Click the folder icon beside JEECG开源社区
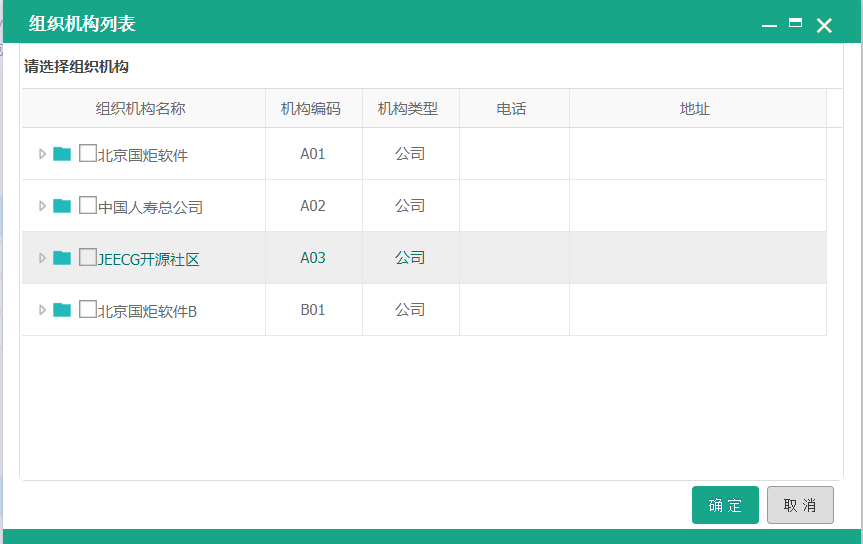This screenshot has height=544, width=863. [x=62, y=258]
